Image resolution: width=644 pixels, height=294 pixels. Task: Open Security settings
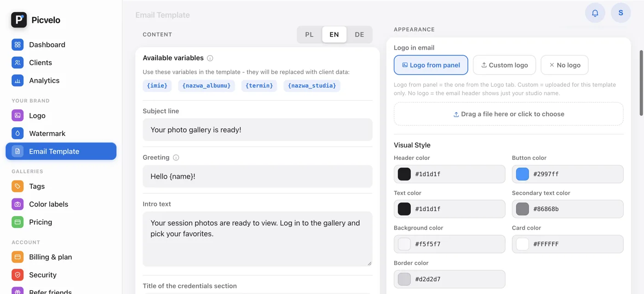pos(61,275)
